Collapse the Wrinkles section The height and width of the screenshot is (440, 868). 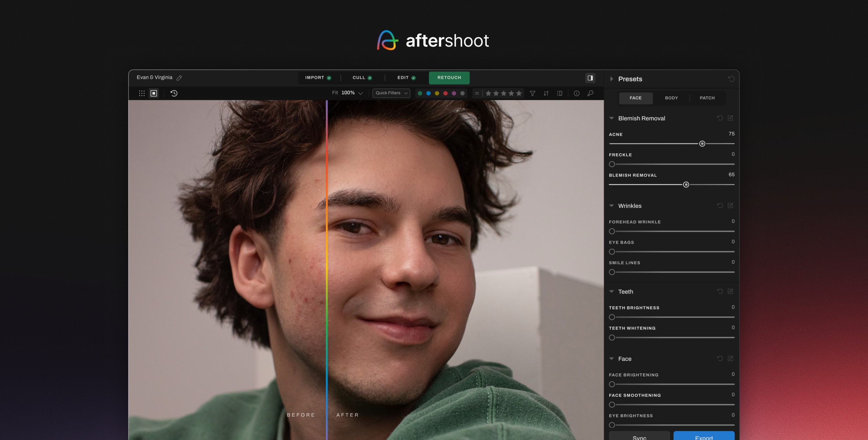pos(611,206)
